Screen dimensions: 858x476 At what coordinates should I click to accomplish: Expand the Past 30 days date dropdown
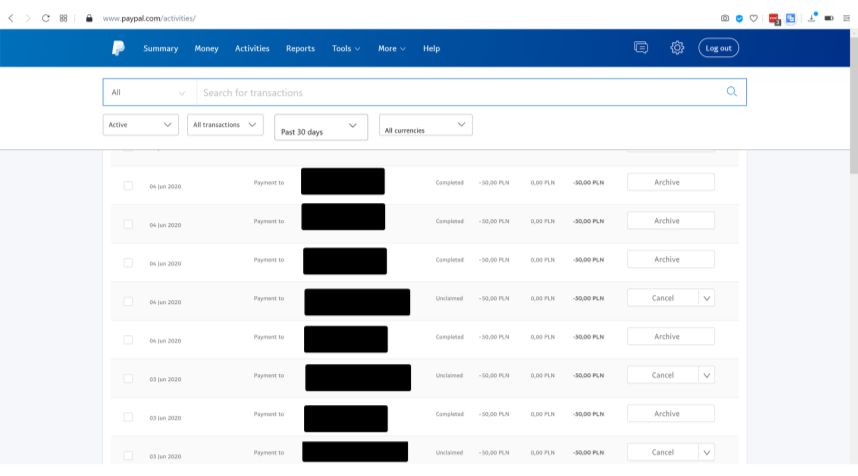[x=321, y=127]
